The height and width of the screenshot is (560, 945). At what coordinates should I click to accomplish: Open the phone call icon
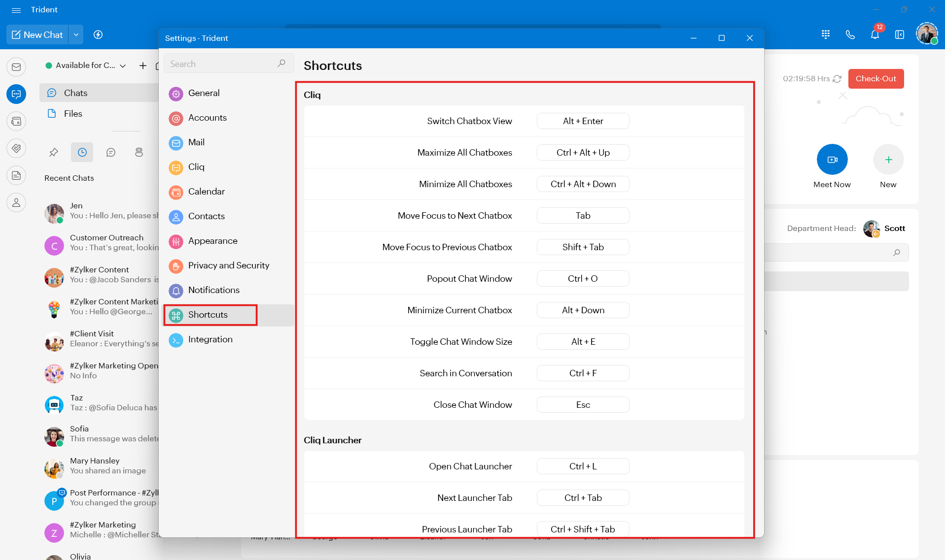[x=850, y=35]
